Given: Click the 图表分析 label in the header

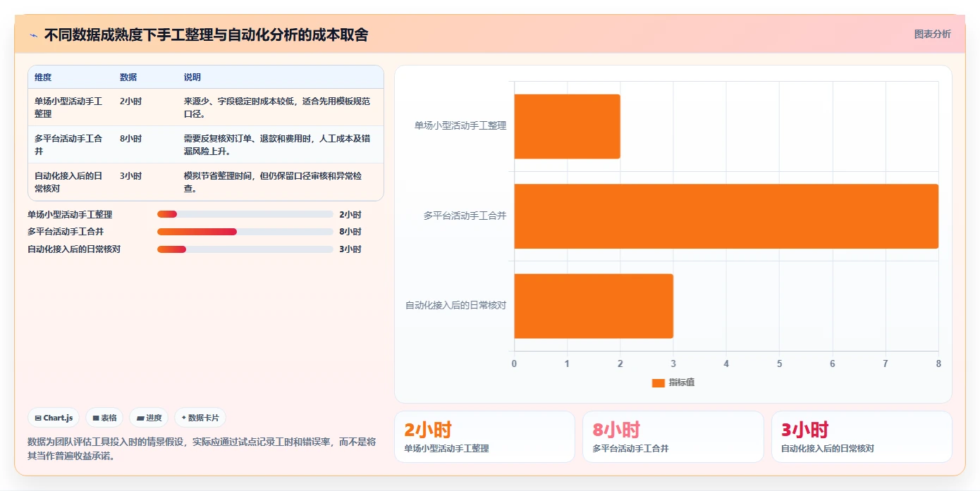Looking at the screenshot, I should [932, 34].
